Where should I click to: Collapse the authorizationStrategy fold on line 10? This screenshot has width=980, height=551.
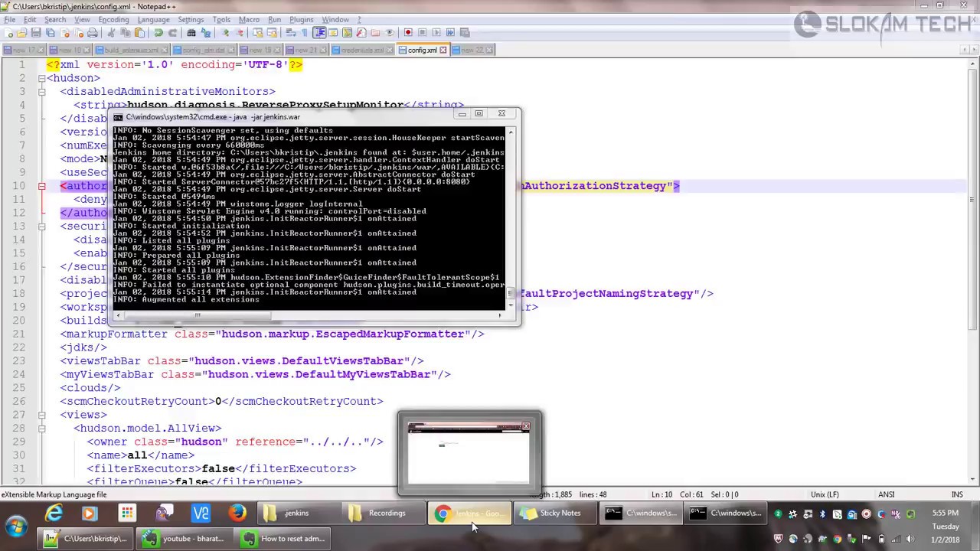[42, 186]
